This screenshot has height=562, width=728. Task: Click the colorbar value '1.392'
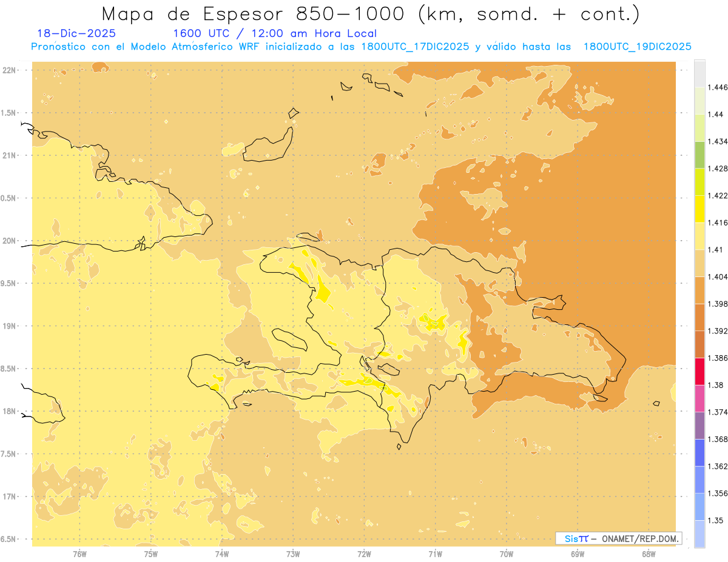tap(717, 332)
